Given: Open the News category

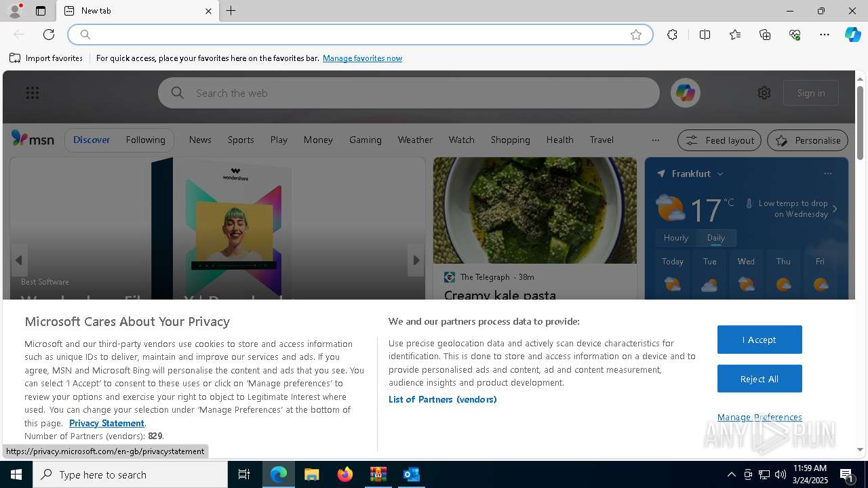Looking at the screenshot, I should point(200,140).
